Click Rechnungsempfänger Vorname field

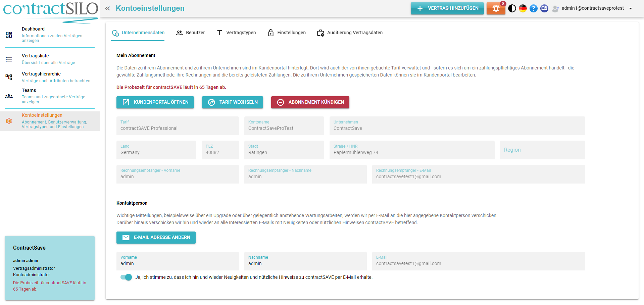(178, 174)
